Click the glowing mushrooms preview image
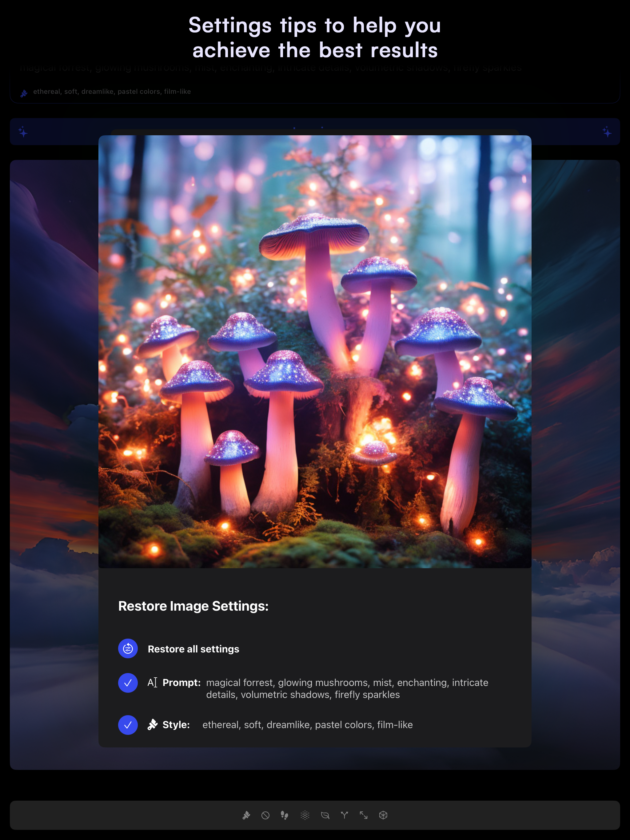The height and width of the screenshot is (840, 630). point(315,351)
